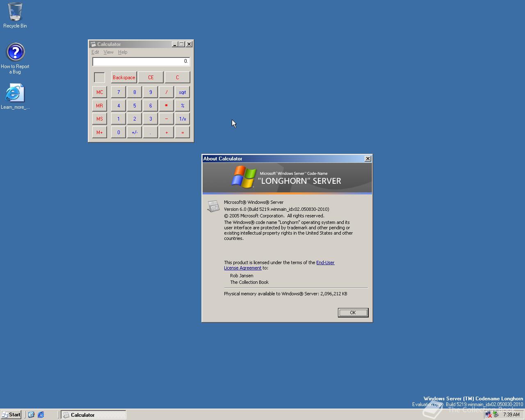
Task: Click the calculator icon in About dialog
Action: [x=213, y=206]
